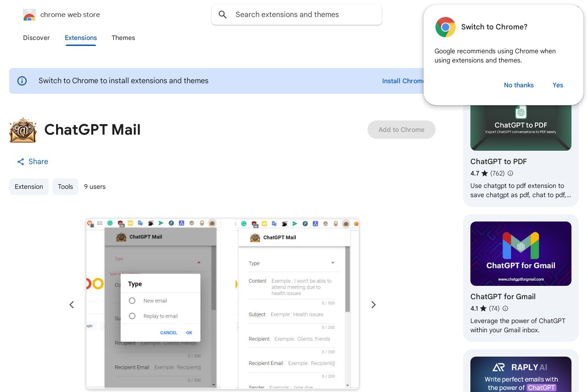Click the chrome web store title text
588x392 pixels.
click(70, 15)
